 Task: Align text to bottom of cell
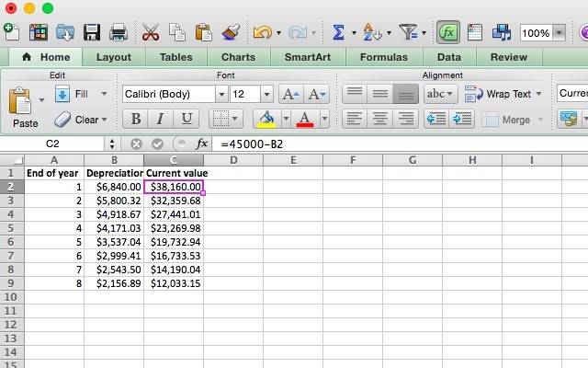[x=406, y=94]
